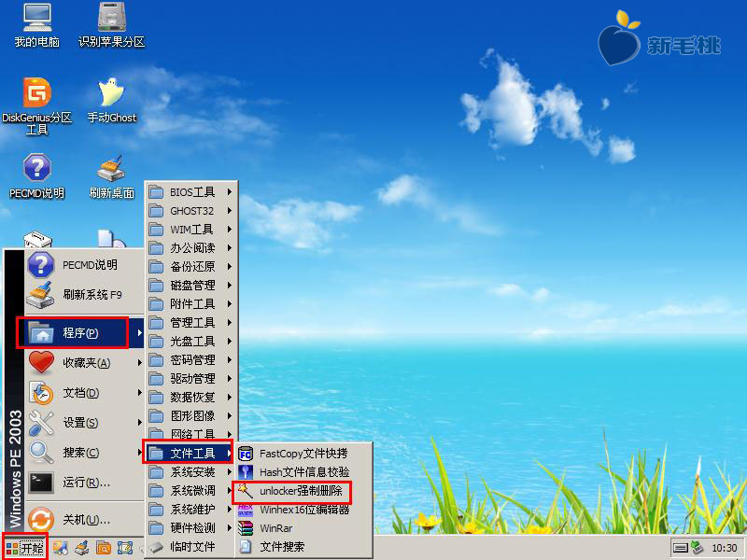Open the 磁盘管理 program folder
747x560 pixels.
[191, 286]
